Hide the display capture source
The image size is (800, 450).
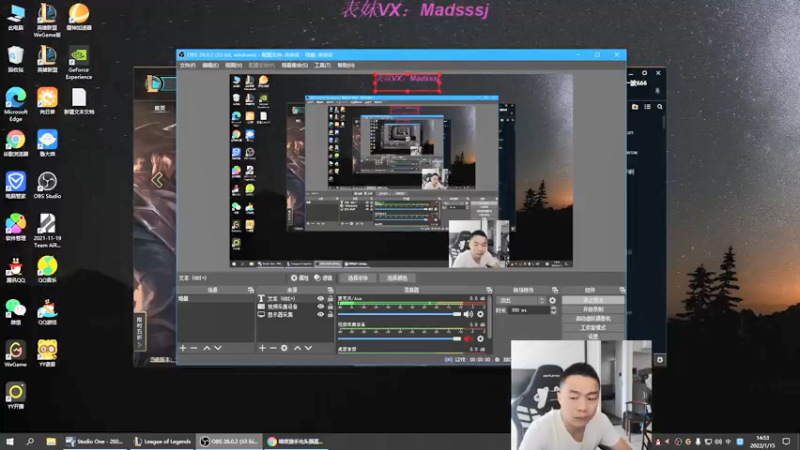coord(320,315)
